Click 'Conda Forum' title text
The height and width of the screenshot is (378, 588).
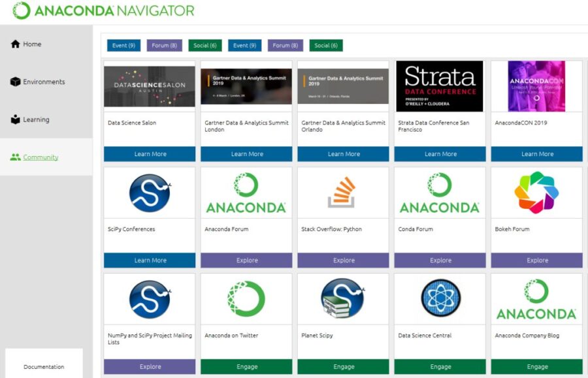pos(416,229)
